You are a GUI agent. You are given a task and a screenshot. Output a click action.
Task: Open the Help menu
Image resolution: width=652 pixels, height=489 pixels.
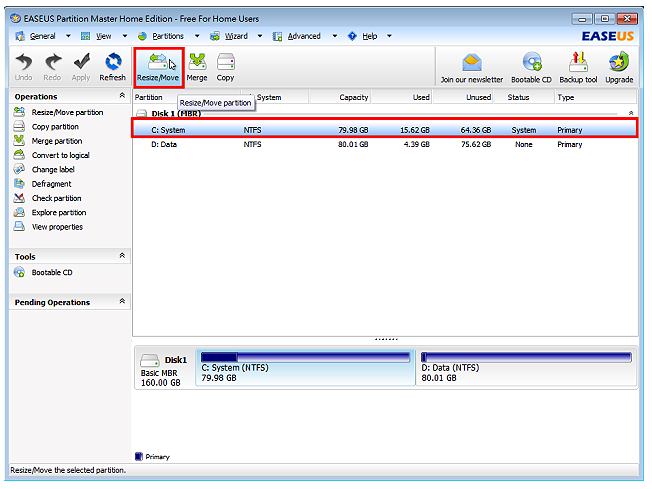(370, 36)
